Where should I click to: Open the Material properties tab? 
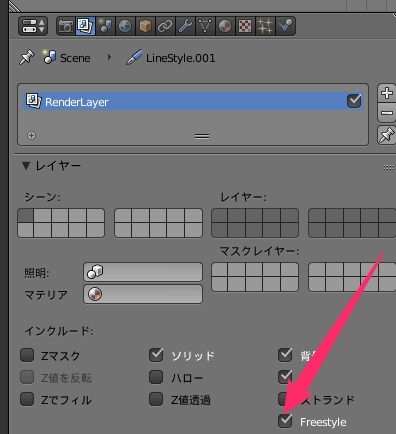[225, 26]
